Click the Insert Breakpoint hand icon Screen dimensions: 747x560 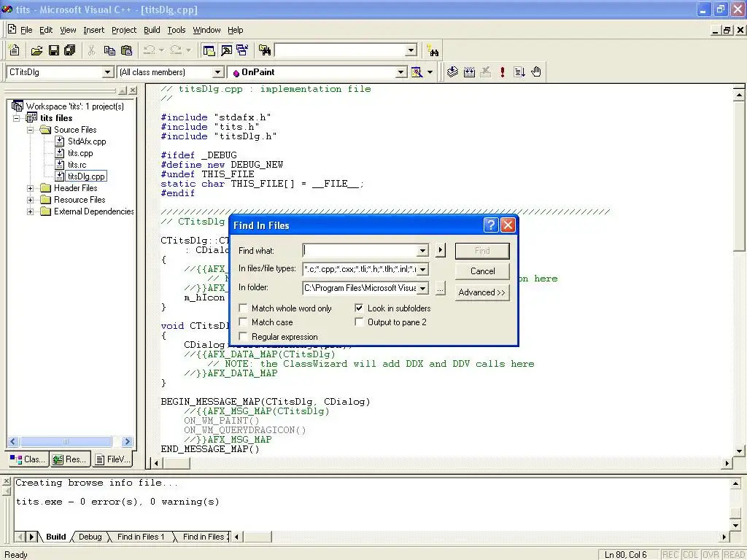click(x=536, y=72)
